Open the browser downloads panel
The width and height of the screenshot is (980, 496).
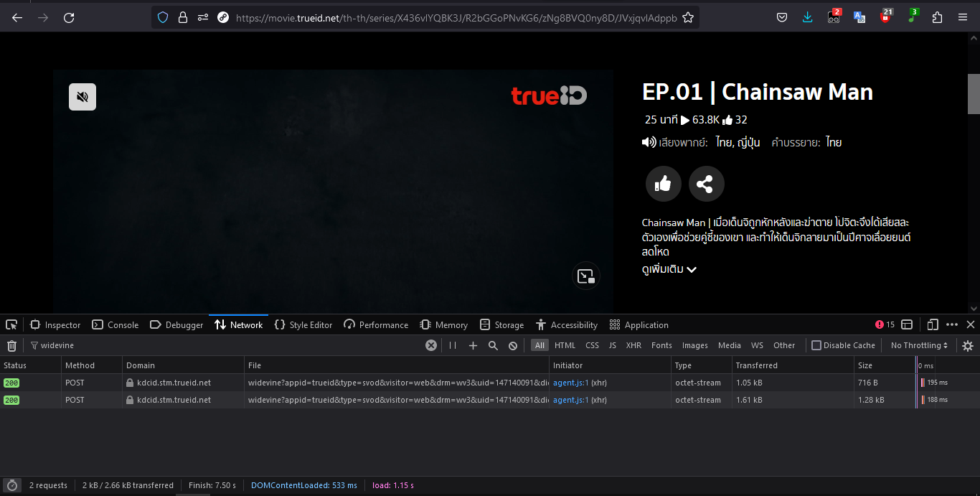(x=808, y=17)
